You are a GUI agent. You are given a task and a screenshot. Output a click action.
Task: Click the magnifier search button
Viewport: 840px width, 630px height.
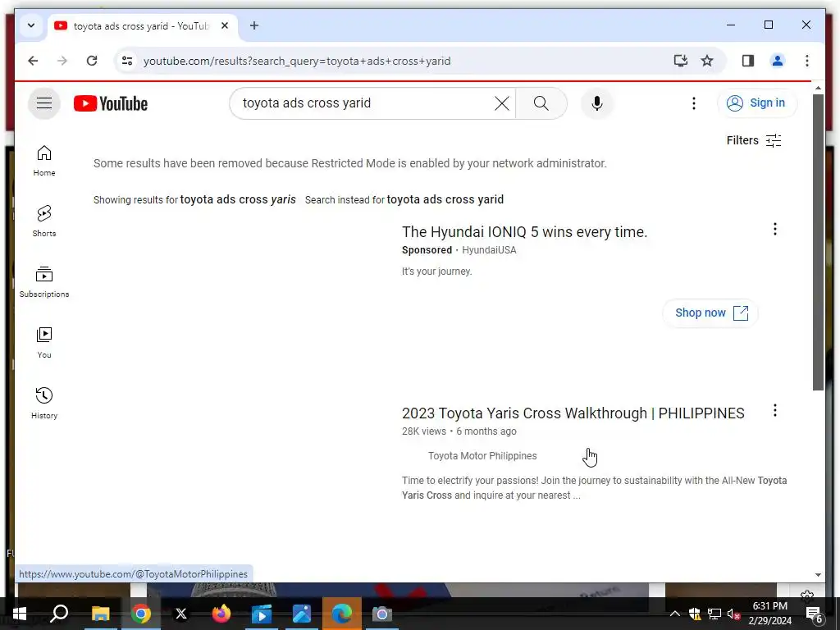coord(541,103)
